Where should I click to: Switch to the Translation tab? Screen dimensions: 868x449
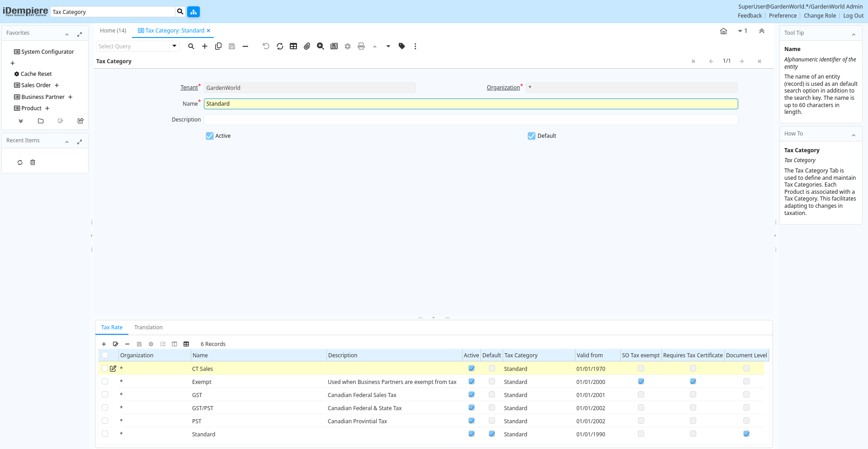coord(148,327)
